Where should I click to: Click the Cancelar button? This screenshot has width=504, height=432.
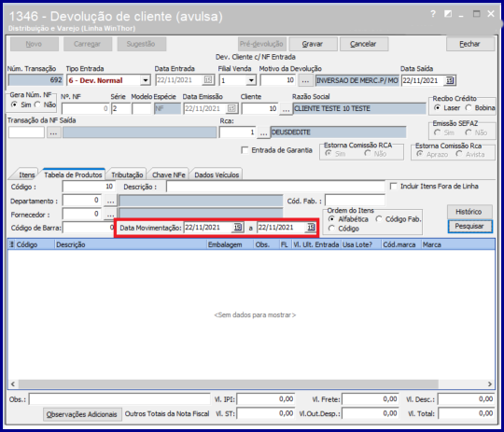364,44
